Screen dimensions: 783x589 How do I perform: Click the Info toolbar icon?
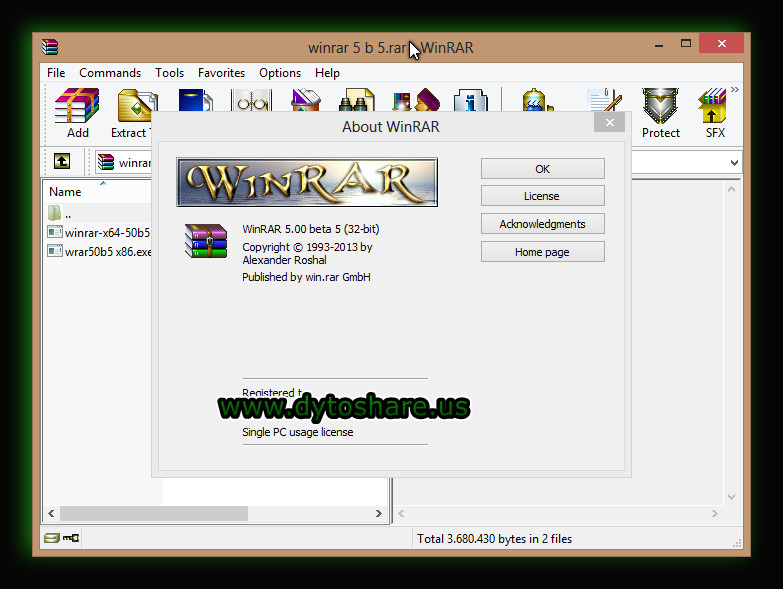(x=470, y=100)
